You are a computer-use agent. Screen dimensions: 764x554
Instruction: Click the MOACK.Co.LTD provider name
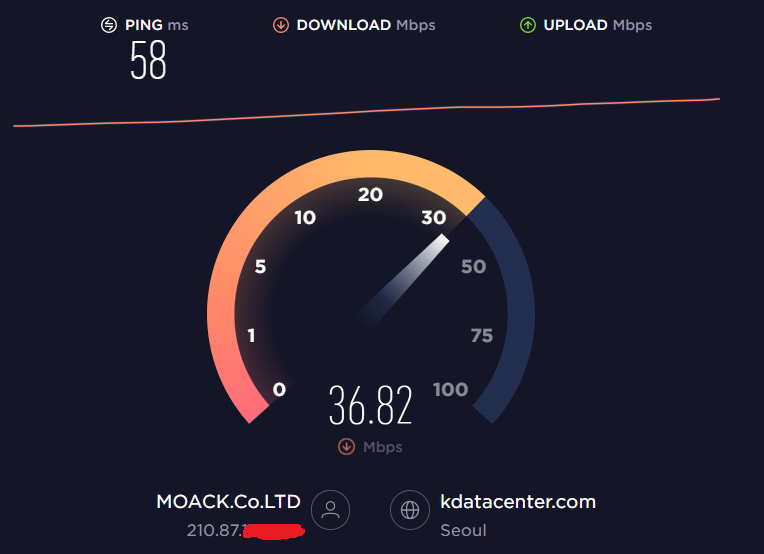[x=229, y=502]
